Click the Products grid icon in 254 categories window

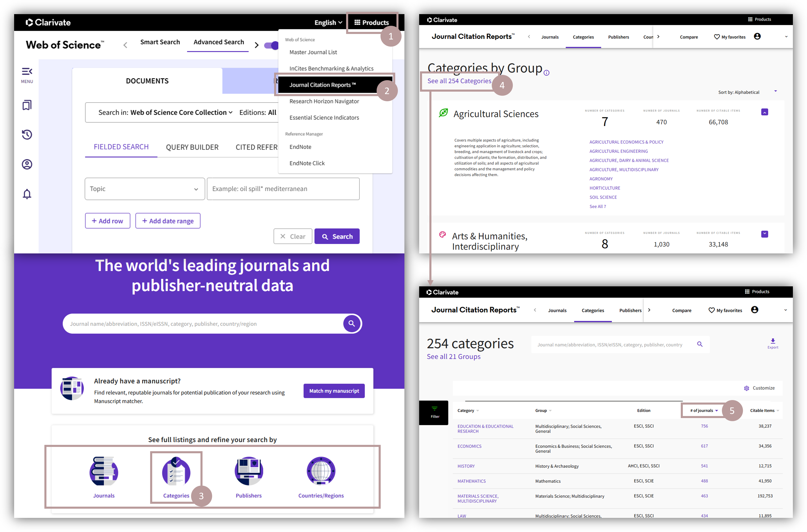747,291
